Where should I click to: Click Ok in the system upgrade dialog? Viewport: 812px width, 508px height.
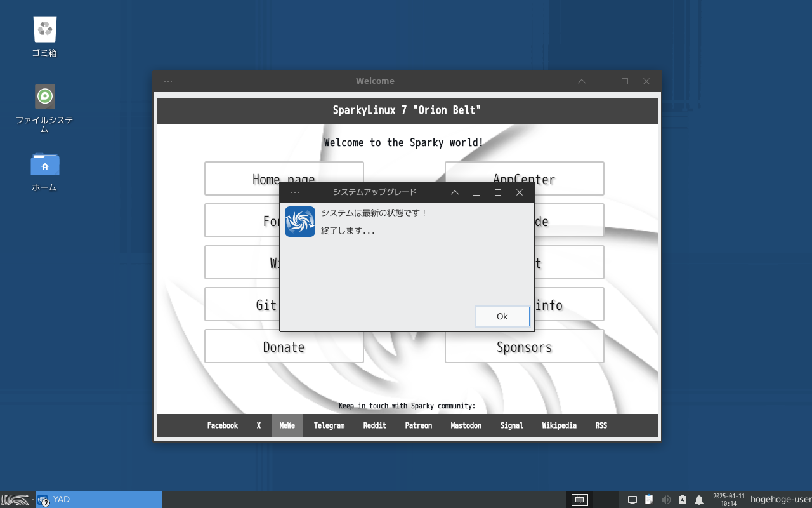(x=502, y=316)
